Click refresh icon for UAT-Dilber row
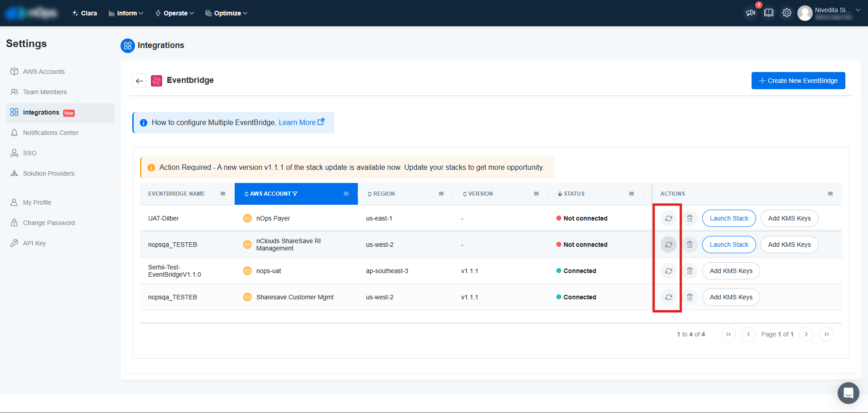 (668, 218)
